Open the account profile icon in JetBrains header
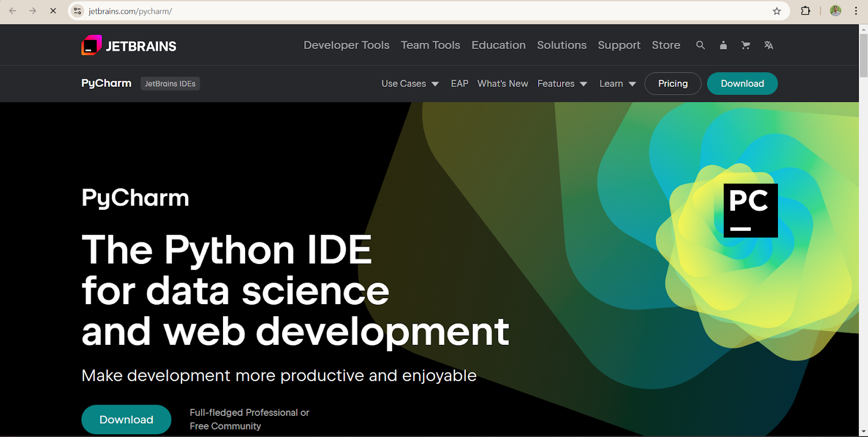 tap(723, 45)
